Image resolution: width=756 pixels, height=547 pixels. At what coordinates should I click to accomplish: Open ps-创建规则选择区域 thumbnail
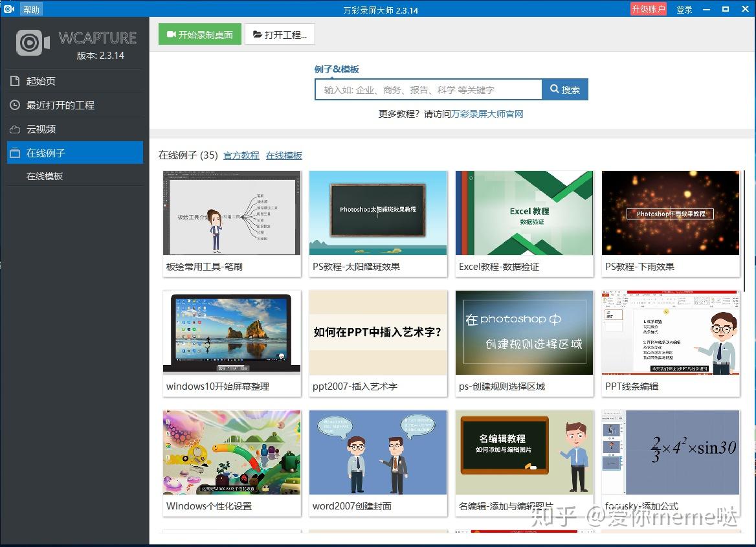[524, 332]
